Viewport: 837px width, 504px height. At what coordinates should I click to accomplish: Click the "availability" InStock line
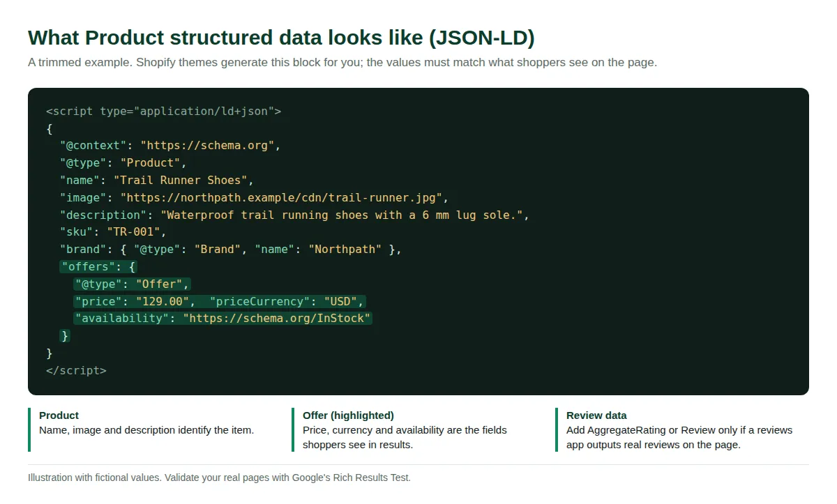[x=223, y=318]
